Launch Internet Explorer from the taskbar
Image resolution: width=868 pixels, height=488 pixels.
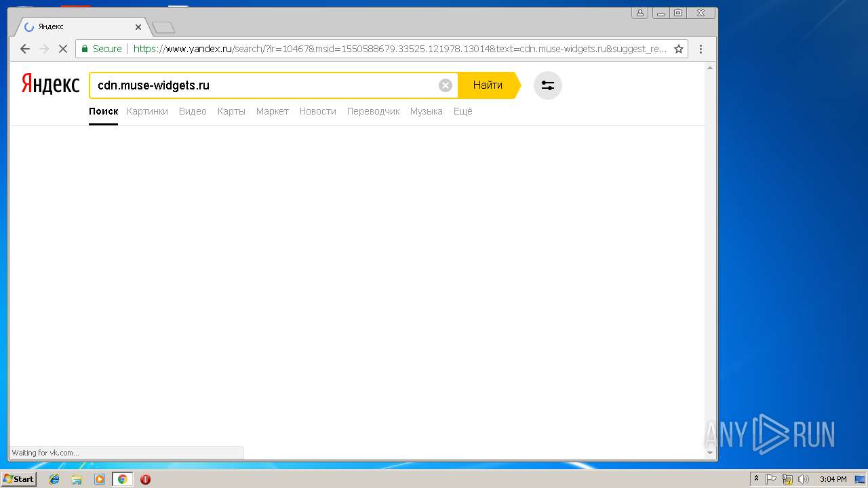[54, 479]
